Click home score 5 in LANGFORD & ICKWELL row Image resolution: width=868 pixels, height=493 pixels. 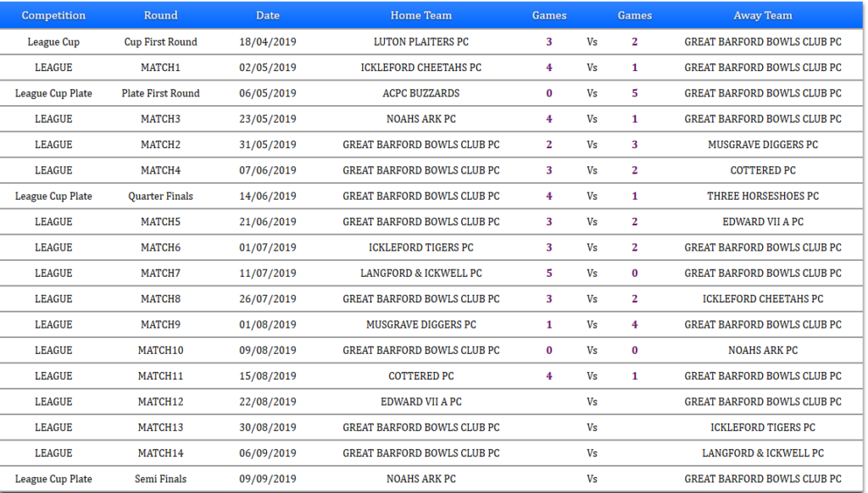(548, 274)
